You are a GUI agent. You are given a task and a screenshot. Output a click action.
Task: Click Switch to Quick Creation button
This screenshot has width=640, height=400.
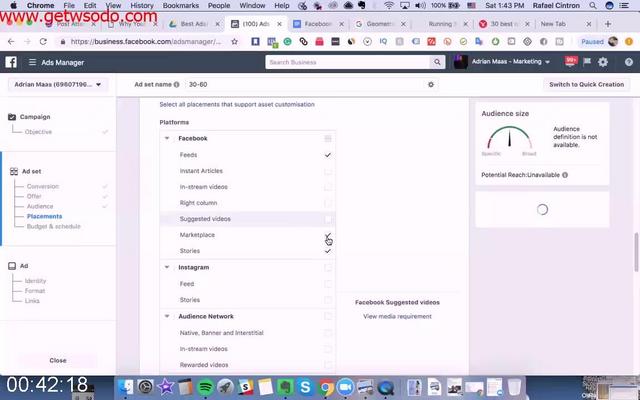tap(587, 84)
